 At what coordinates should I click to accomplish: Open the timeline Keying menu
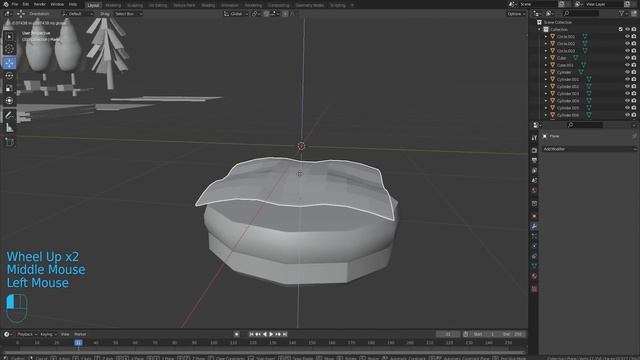coord(48,334)
